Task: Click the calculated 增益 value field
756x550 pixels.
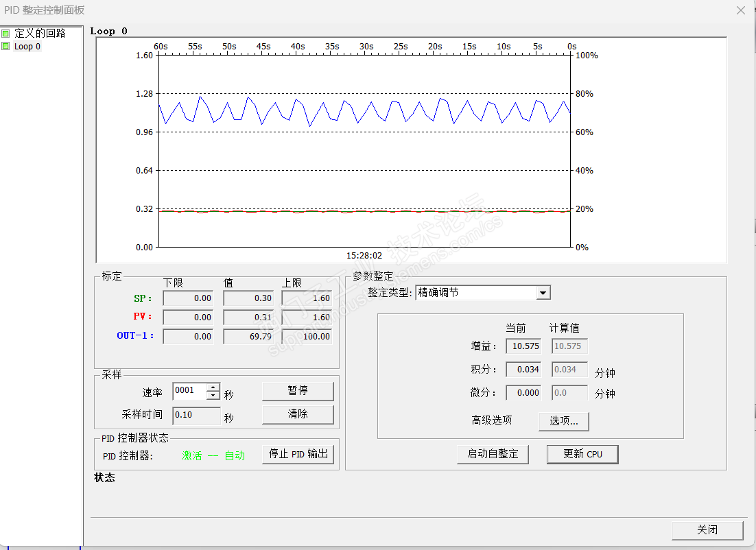Action: pyautogui.click(x=569, y=346)
